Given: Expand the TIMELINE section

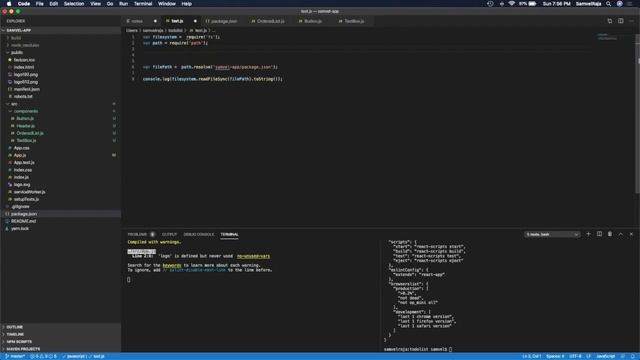Looking at the screenshot, I should point(60,334).
